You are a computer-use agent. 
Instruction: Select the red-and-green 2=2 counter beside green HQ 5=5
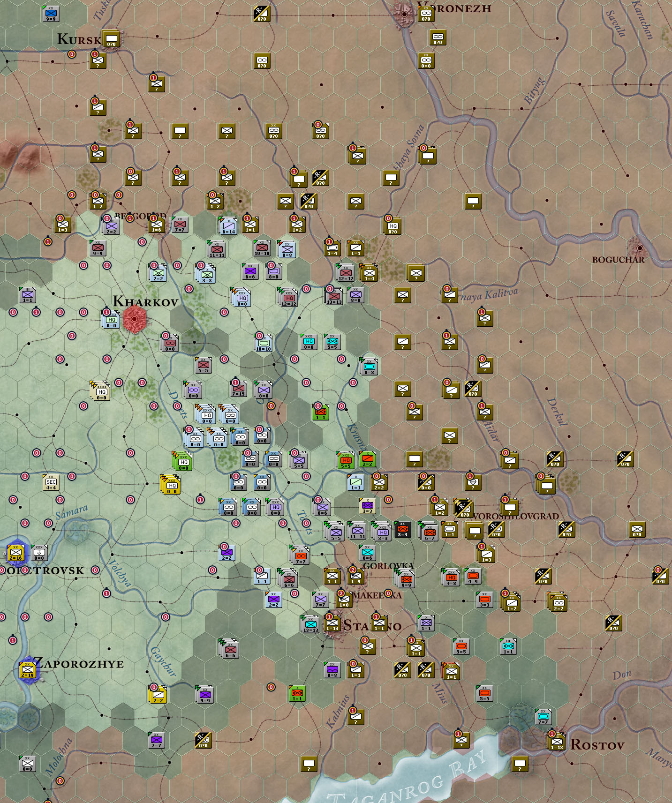click(368, 459)
